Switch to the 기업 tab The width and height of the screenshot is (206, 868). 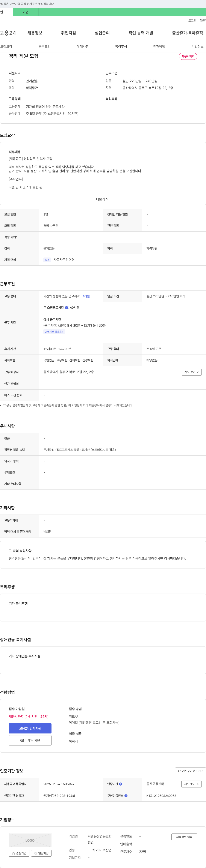[26, 12]
